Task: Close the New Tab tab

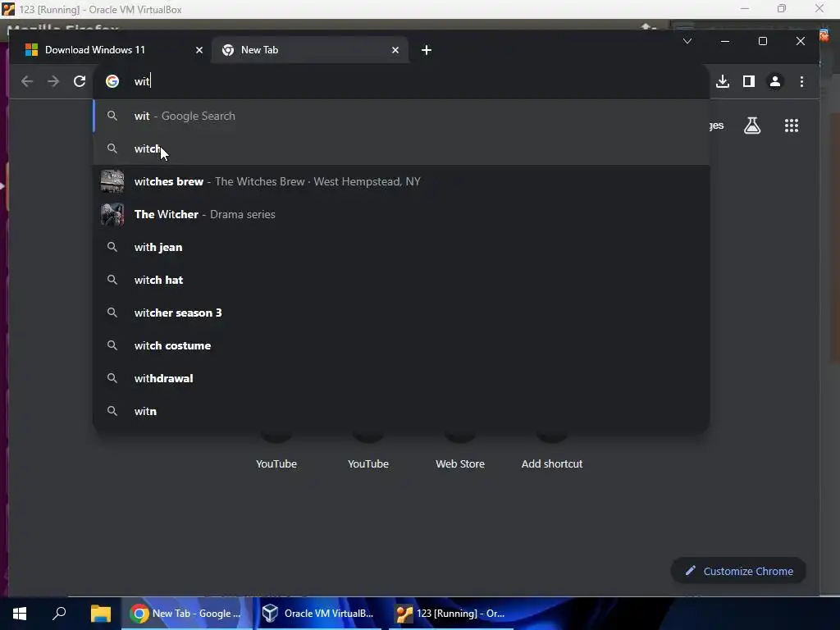Action: coord(395,50)
